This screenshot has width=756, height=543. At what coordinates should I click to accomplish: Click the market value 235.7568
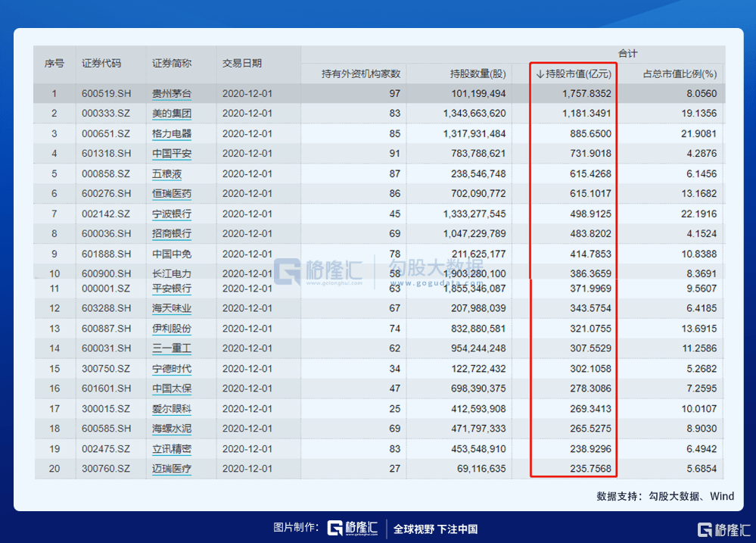(590, 469)
